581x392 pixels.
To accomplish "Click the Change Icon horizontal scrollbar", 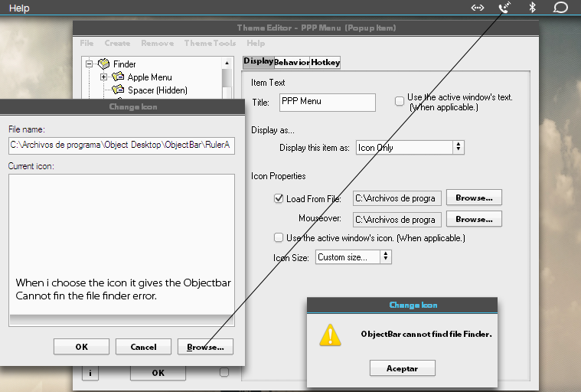I will [122, 320].
